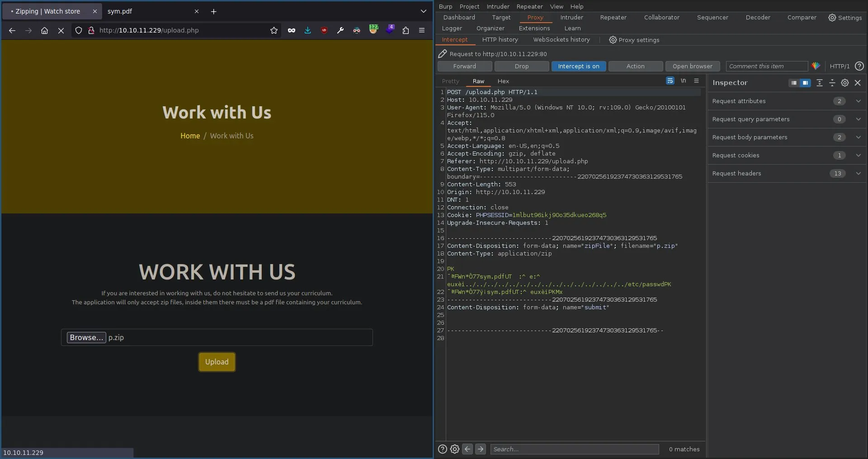This screenshot has width=868, height=459.
Task: Expand all Inspector sections
Action: 820,83
